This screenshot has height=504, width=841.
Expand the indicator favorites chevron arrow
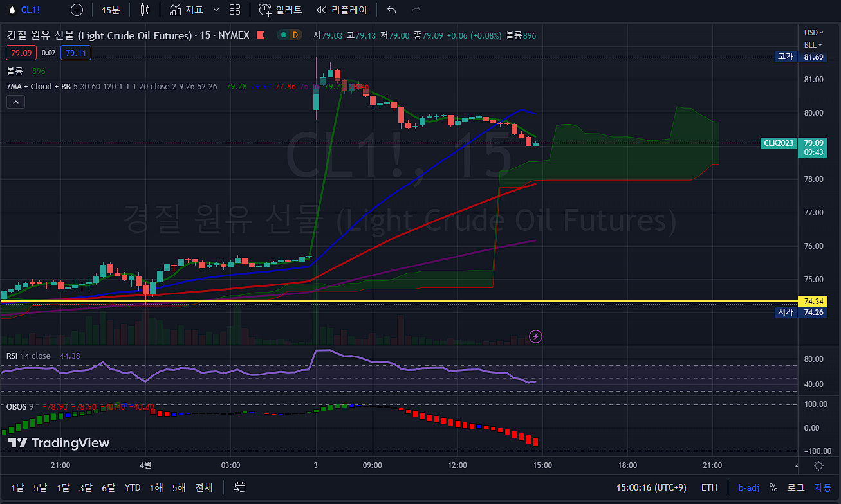216,10
